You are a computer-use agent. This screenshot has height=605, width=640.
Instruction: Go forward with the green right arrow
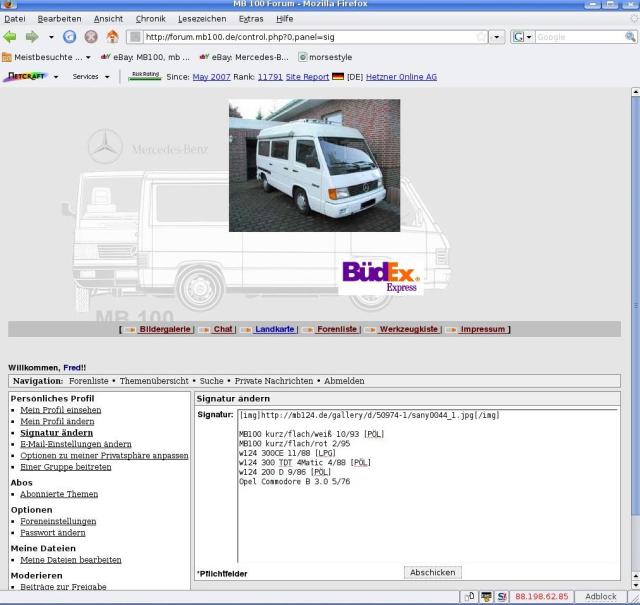[x=32, y=37]
